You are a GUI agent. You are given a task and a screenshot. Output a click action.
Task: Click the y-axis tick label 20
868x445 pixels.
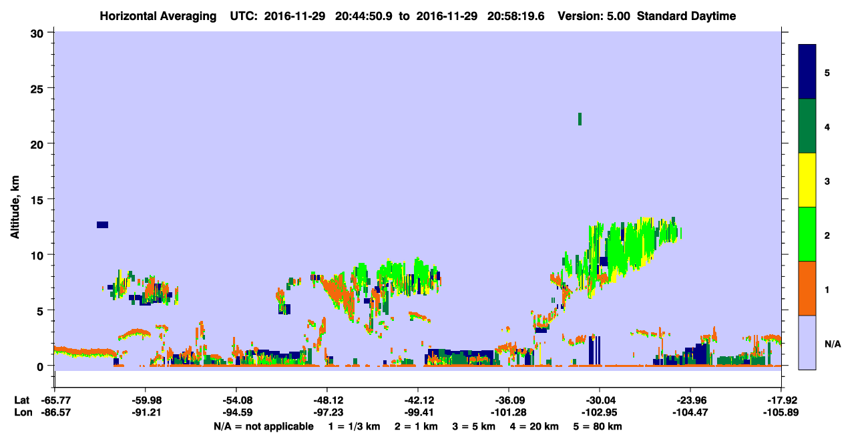(38, 143)
